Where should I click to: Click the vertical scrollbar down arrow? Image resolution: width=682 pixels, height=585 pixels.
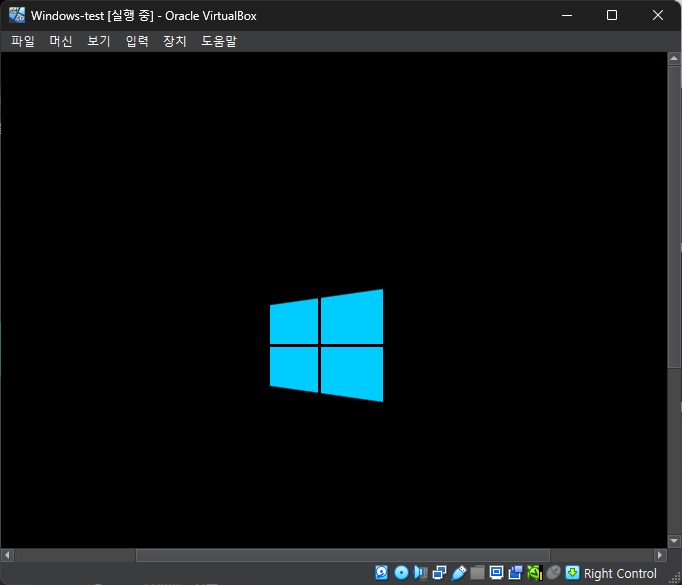[x=674, y=541]
